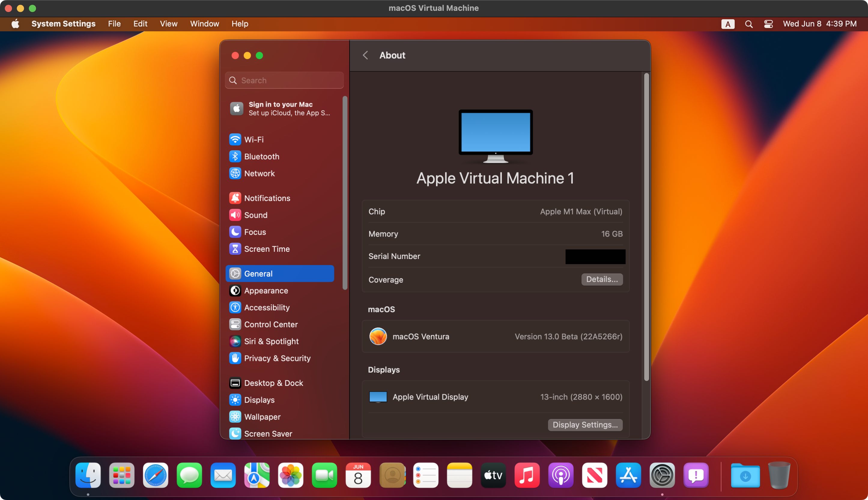Open Screen Time settings
Screen dimensions: 868x500
click(x=280, y=249)
